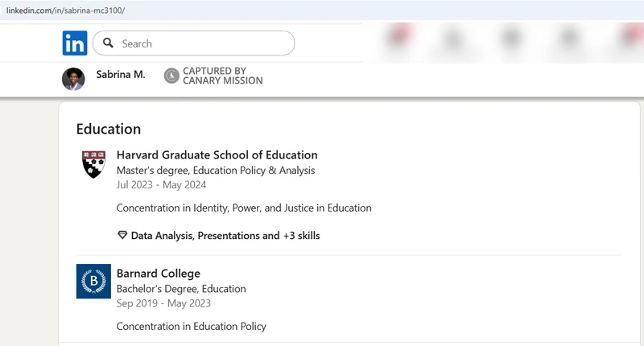The height and width of the screenshot is (346, 644).
Task: Open Sabrina M.'s profile photo
Action: click(x=73, y=78)
